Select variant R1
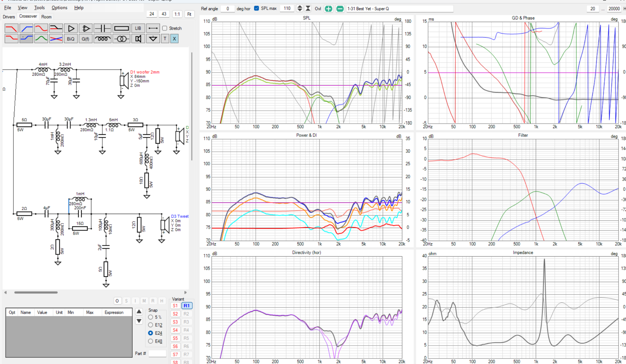Viewport: 626px width, 364px height. [186, 306]
